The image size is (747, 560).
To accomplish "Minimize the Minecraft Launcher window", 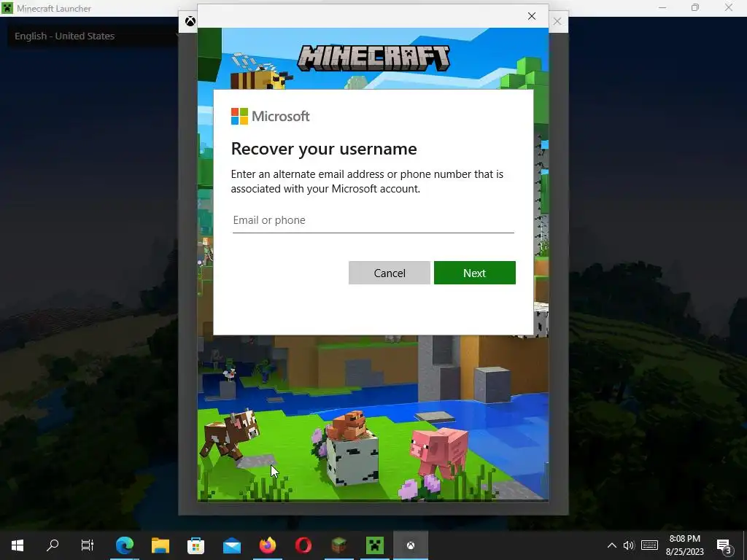I will click(x=662, y=8).
